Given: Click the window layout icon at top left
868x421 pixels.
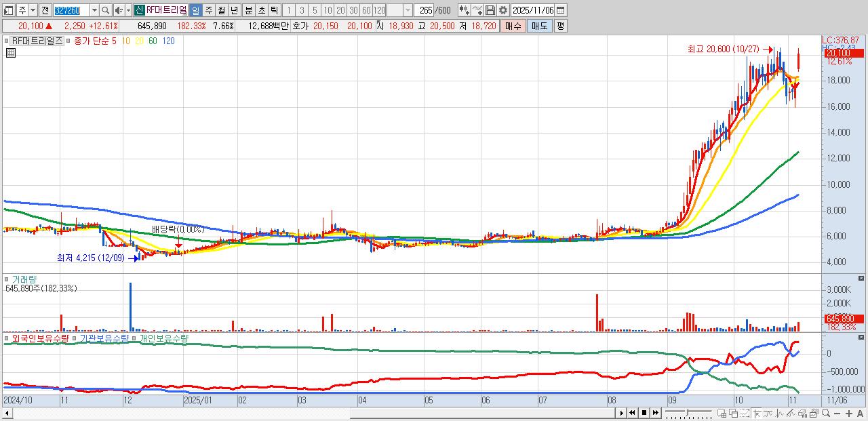Looking at the screenshot, I should (x=9, y=10).
